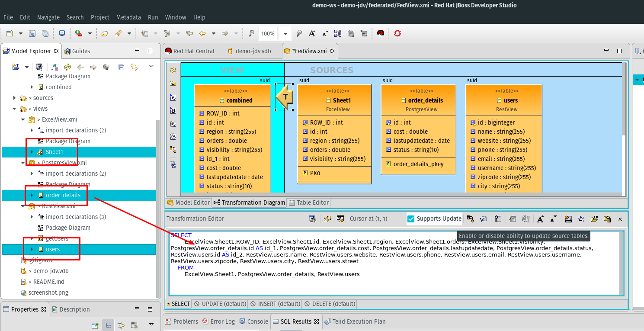The width and height of the screenshot is (644, 331).
Task: Click the Run launch icon in toolbar
Action: coord(78,33)
